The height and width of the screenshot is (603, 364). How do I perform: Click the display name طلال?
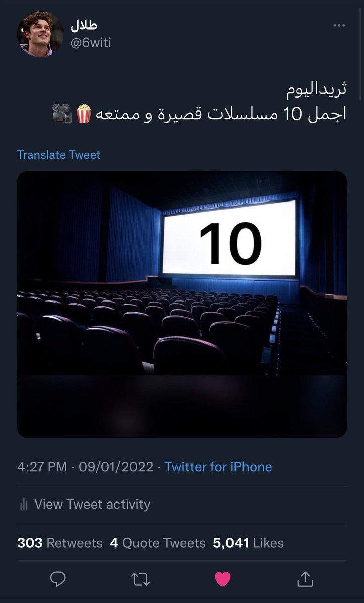coord(84,25)
